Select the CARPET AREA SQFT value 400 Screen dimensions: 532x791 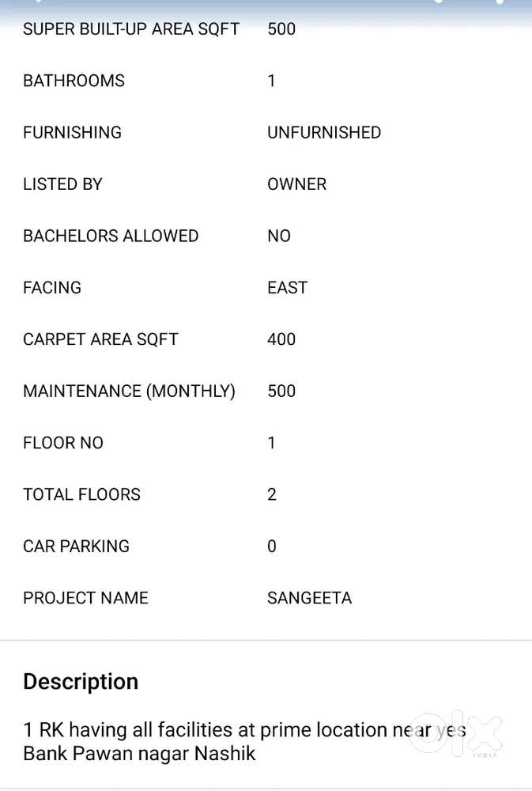[x=281, y=339]
